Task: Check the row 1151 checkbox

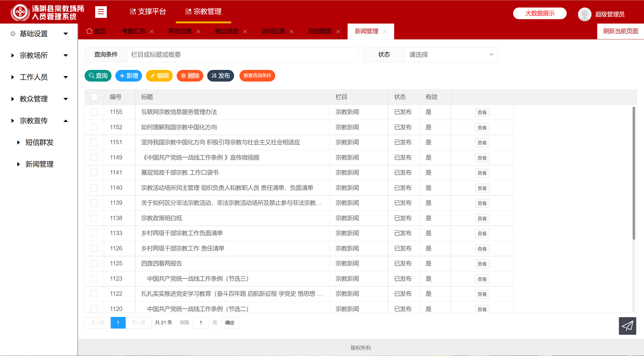Action: (x=94, y=142)
